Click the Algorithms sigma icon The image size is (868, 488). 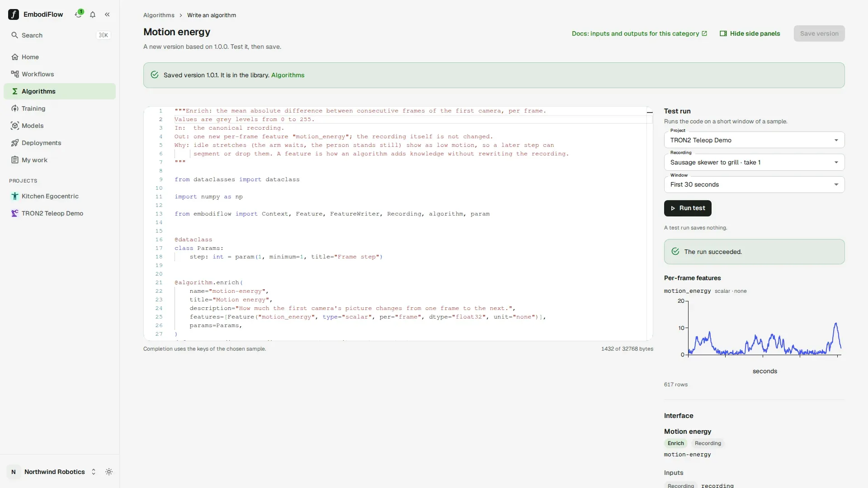(15, 91)
